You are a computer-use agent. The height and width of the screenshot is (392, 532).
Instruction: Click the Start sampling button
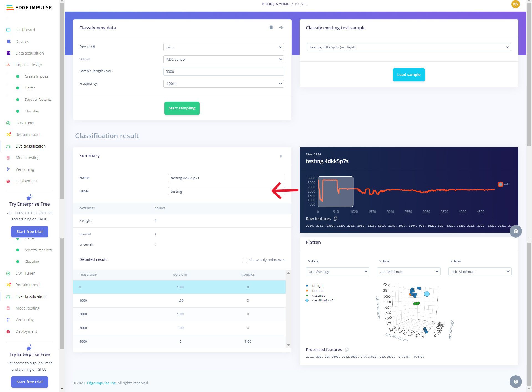(x=182, y=108)
